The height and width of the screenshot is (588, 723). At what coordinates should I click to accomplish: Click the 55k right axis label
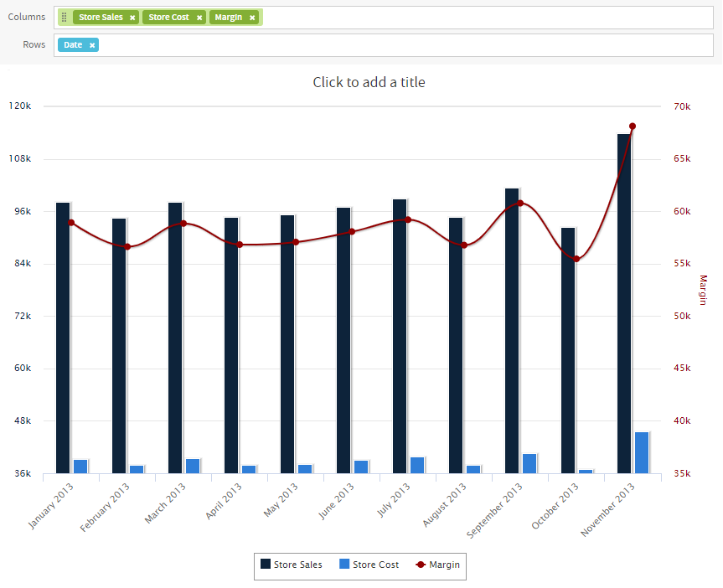coord(682,263)
